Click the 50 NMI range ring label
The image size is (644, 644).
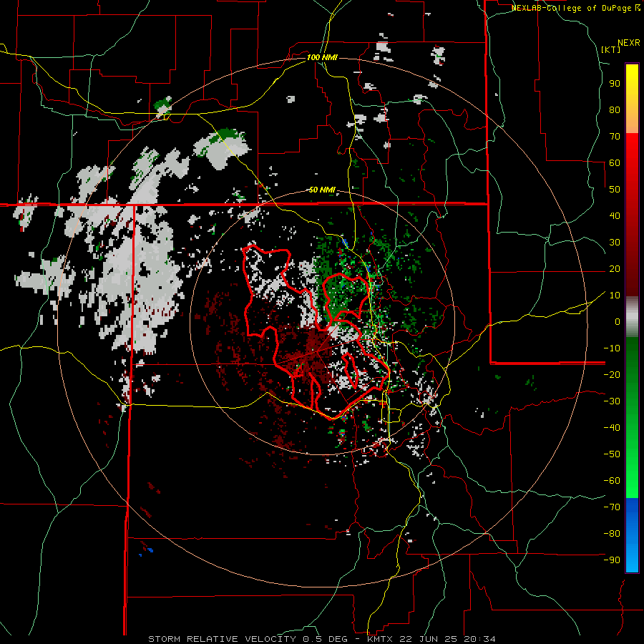(x=322, y=190)
